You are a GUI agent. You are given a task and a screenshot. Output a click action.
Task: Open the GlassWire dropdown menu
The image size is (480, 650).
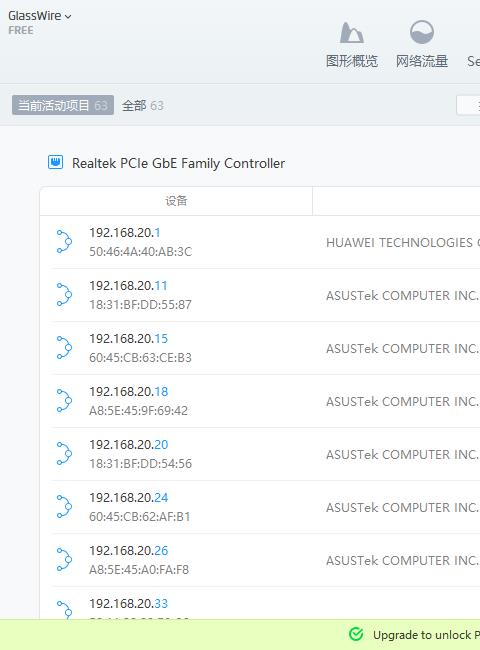(x=40, y=16)
